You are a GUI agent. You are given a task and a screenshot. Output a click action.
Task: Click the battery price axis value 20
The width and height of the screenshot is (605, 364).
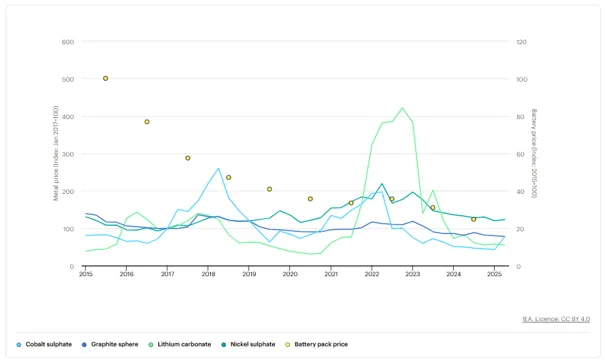click(x=521, y=229)
